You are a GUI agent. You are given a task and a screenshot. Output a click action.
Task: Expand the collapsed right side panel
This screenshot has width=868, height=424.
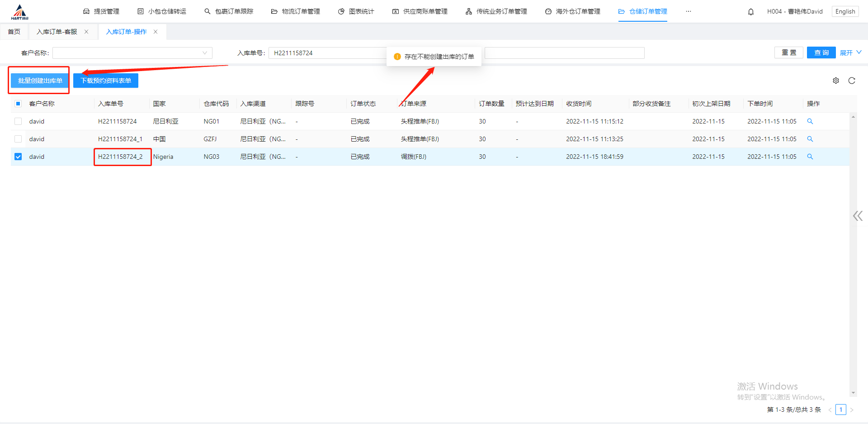857,216
